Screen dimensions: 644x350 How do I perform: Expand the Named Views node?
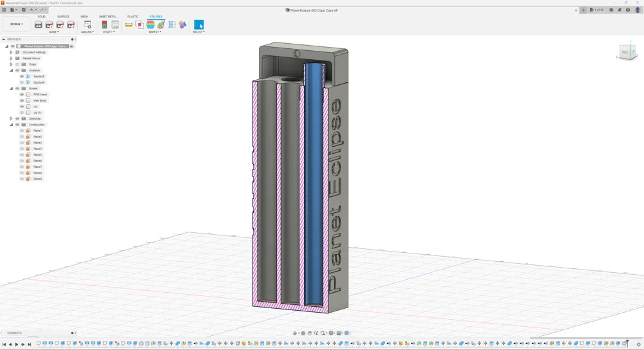point(11,59)
